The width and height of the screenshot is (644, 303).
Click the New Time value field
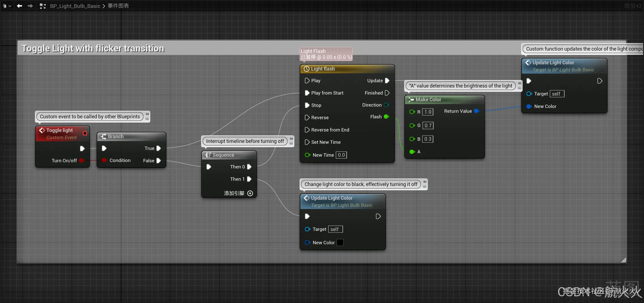tap(341, 155)
